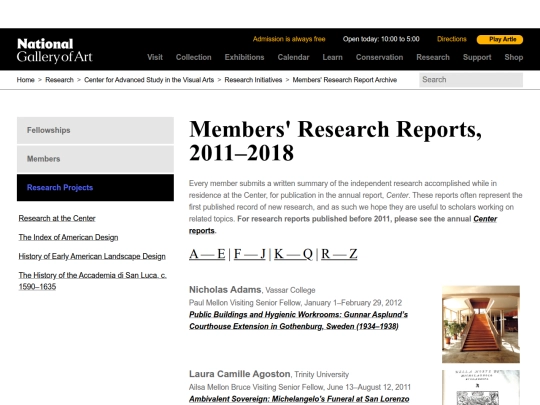Open the Exhibitions menu
The height and width of the screenshot is (405, 540).
point(245,57)
